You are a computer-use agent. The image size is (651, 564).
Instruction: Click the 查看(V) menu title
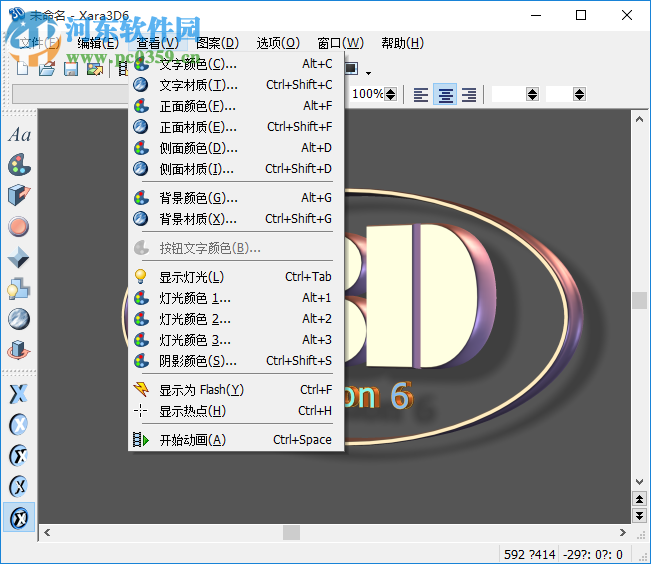click(x=158, y=43)
